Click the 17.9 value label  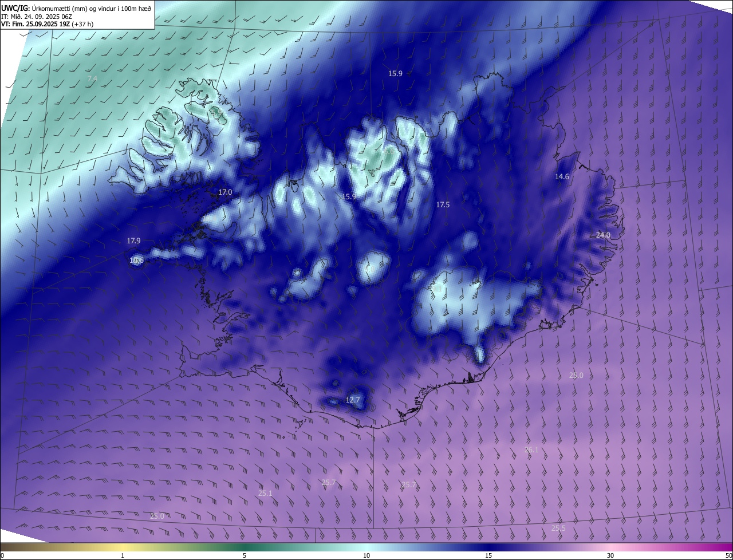[133, 241]
